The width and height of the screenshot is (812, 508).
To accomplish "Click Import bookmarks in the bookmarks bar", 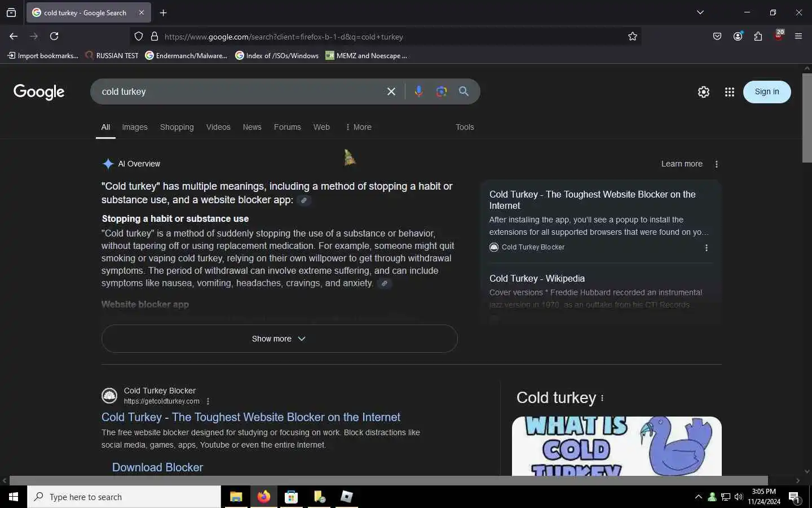I will point(43,55).
